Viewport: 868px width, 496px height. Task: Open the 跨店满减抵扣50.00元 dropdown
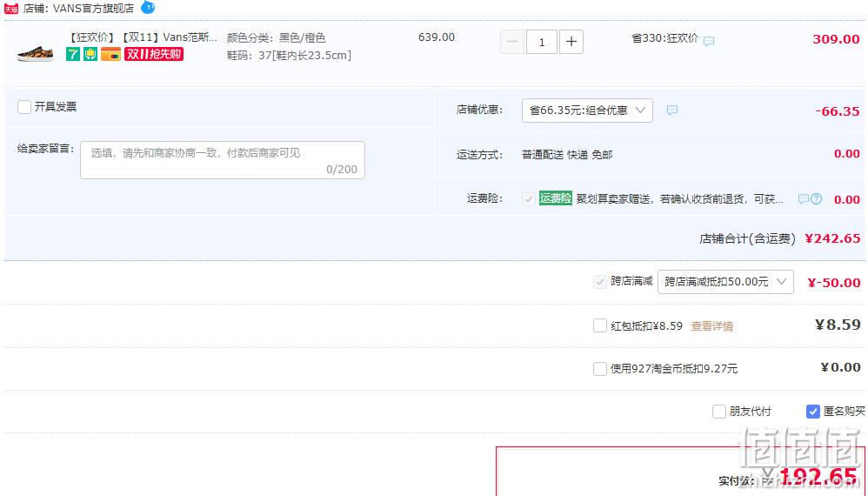tap(725, 282)
